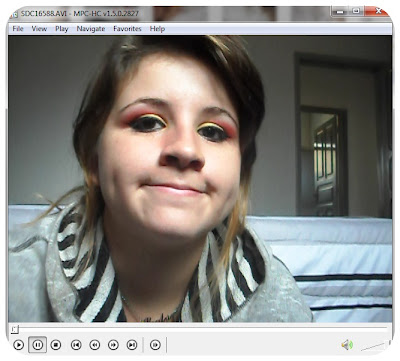The width and height of the screenshot is (400, 361).
Task: Adjust the volume slider
Action: click(x=375, y=346)
